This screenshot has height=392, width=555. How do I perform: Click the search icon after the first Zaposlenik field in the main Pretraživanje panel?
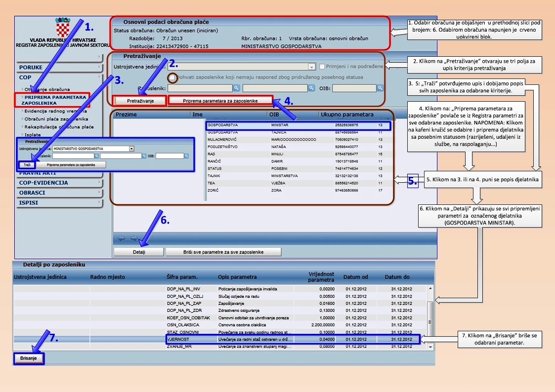tap(236, 88)
